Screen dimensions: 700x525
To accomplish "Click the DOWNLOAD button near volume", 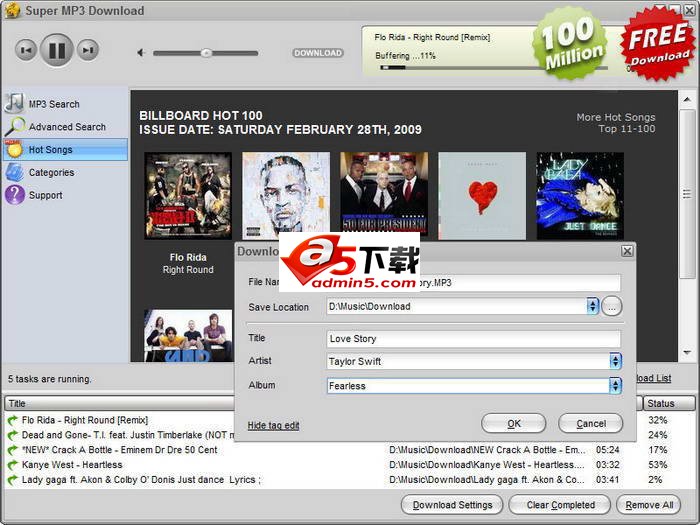I will 318,53.
